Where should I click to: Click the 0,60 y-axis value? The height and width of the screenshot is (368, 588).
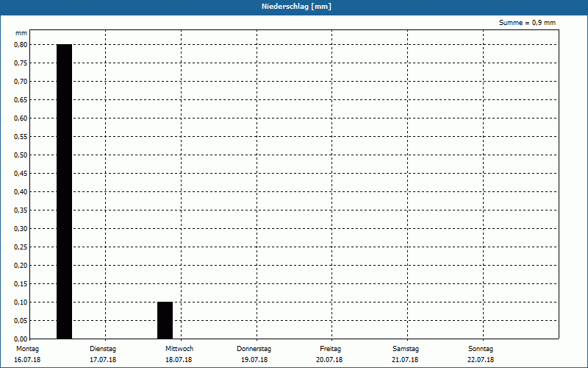21,118
